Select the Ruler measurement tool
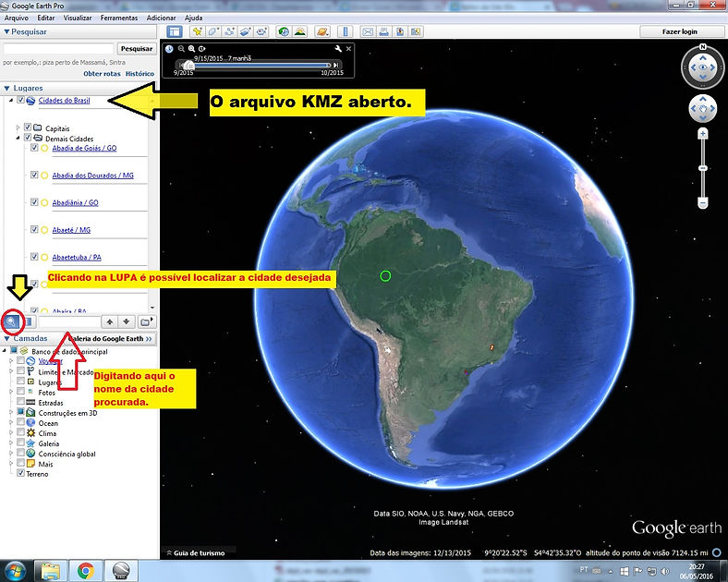Screen dimensions: 728x582 point(345,31)
